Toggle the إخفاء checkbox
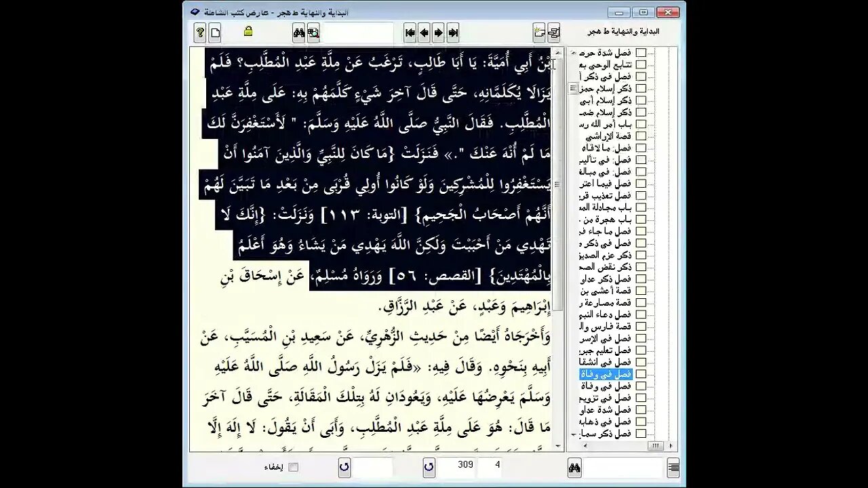The height and width of the screenshot is (488, 868). coord(294,467)
